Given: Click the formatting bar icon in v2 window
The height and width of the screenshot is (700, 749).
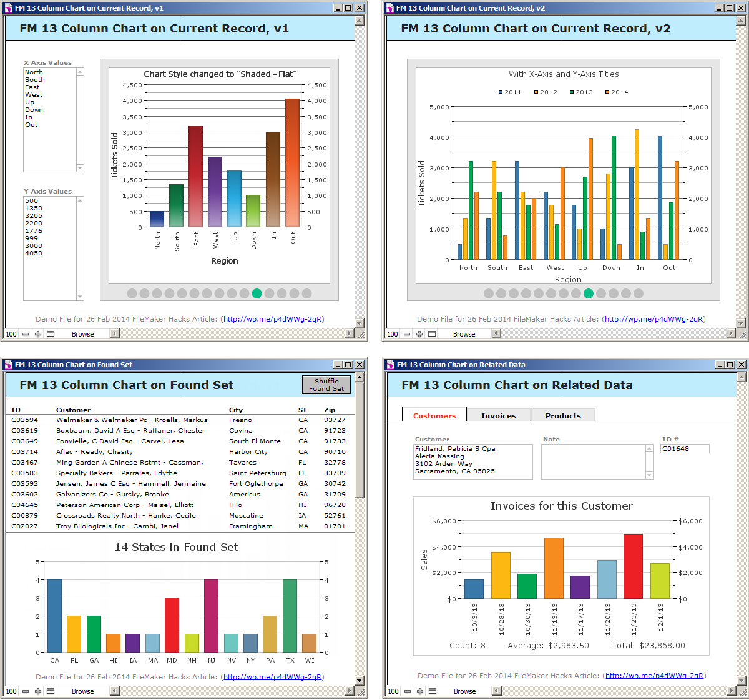Looking at the screenshot, I should click(x=431, y=334).
